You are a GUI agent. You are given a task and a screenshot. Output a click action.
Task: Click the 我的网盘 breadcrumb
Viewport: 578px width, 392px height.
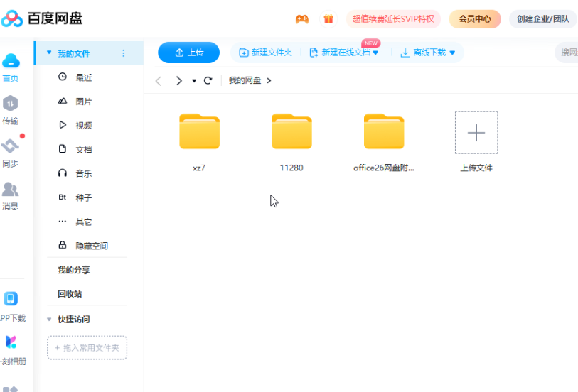click(x=245, y=80)
